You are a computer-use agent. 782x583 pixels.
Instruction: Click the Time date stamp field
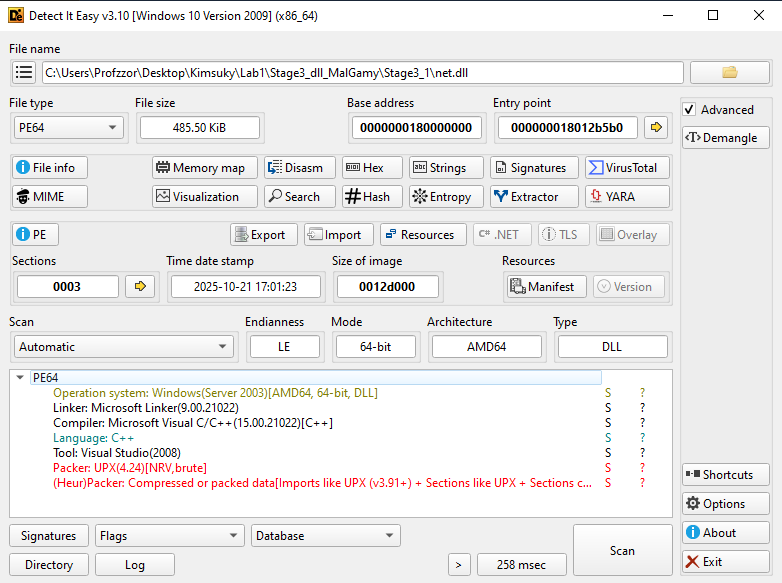[245, 287]
